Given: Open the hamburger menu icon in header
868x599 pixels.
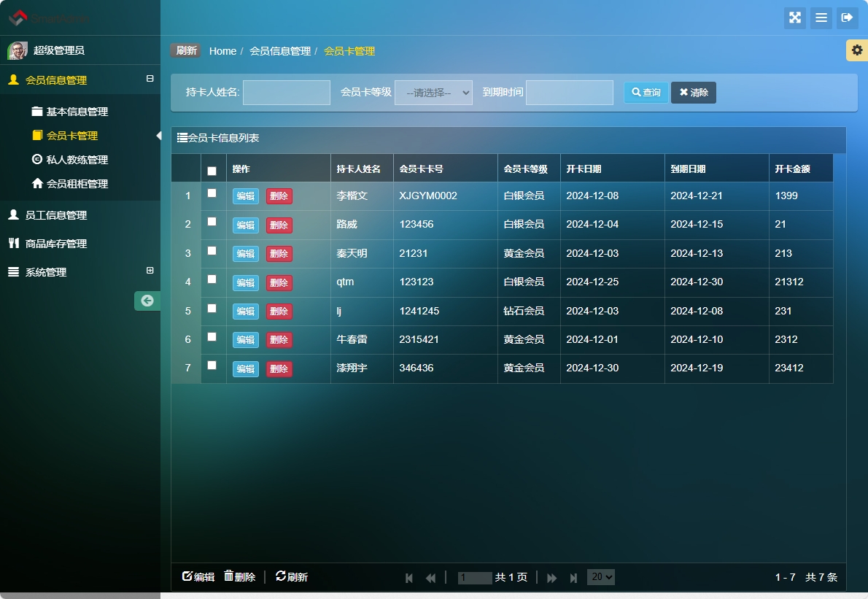Looking at the screenshot, I should (821, 18).
